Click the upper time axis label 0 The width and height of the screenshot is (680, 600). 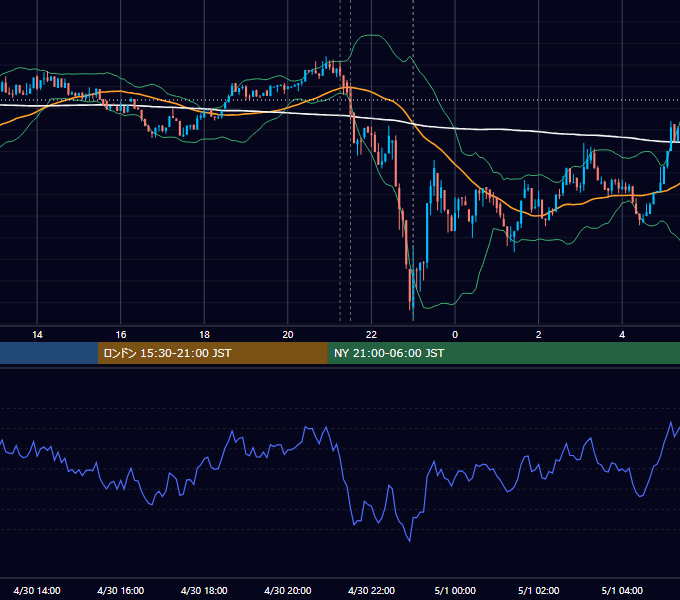[x=455, y=335]
